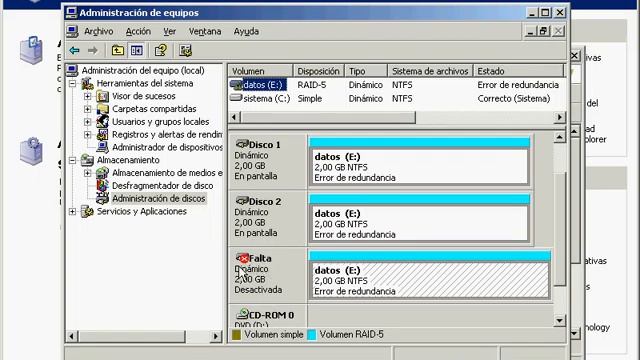640x360 pixels.
Task: Toggle the console tree pane button
Action: 137,51
